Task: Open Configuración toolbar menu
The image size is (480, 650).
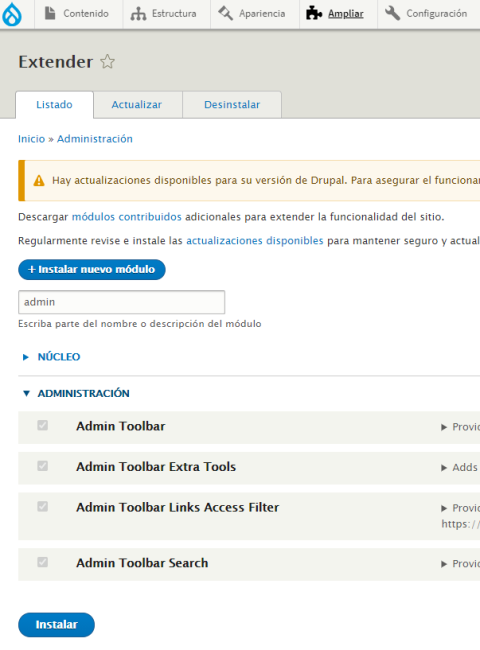Action: point(429,14)
